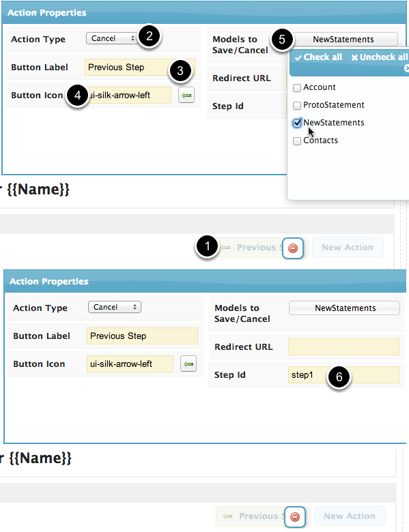
Task: Click numbered marker 1 beside Previous button
Action: tap(207, 246)
